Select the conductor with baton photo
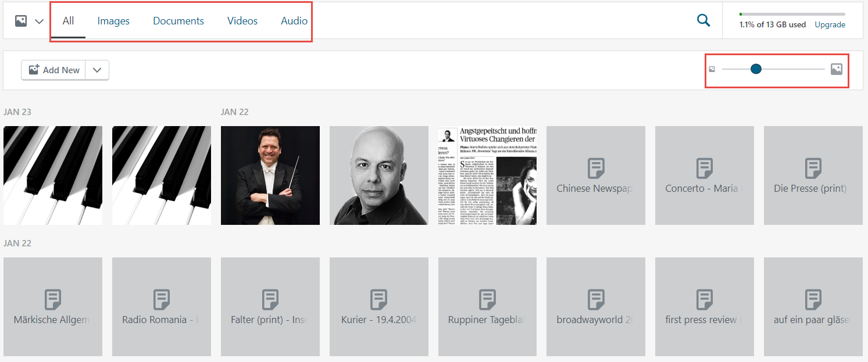Screen dimensions: 868x362 pyautogui.click(x=270, y=175)
